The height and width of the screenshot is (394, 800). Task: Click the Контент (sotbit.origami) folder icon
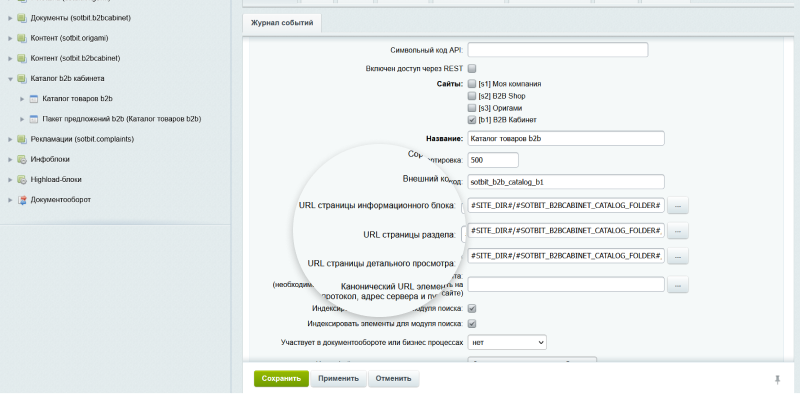click(21, 38)
